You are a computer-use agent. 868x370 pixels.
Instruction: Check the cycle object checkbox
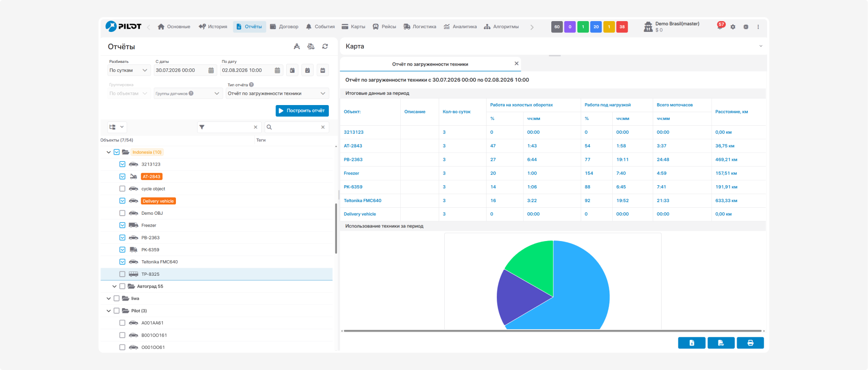(122, 189)
